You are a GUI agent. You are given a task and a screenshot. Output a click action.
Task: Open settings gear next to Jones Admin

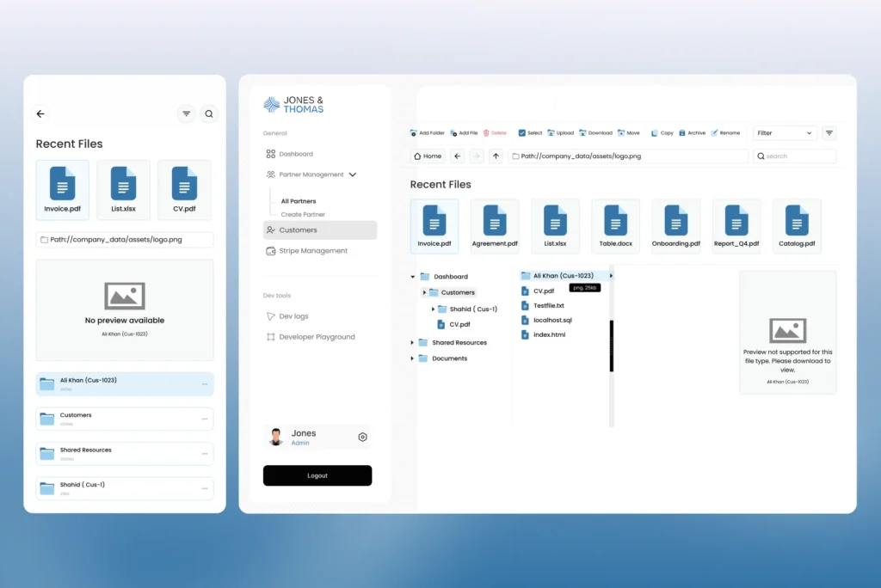pos(362,437)
